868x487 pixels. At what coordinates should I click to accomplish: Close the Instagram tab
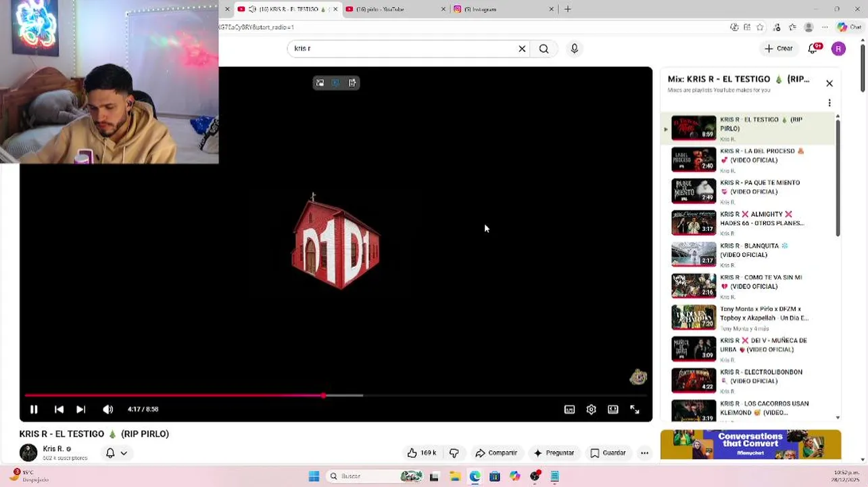[x=551, y=9]
